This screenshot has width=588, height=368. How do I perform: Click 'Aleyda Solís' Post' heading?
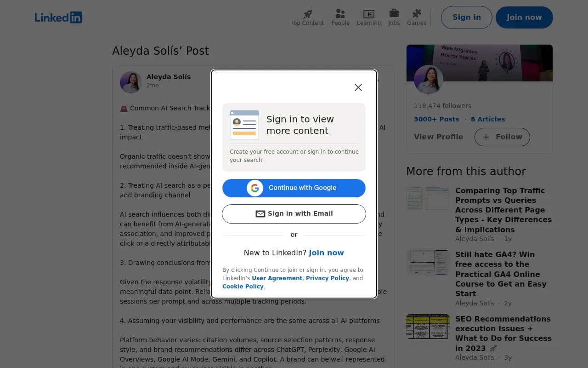click(x=160, y=51)
